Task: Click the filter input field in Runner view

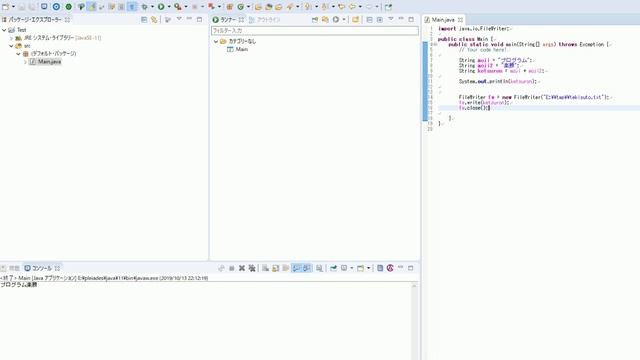Action: (315, 31)
